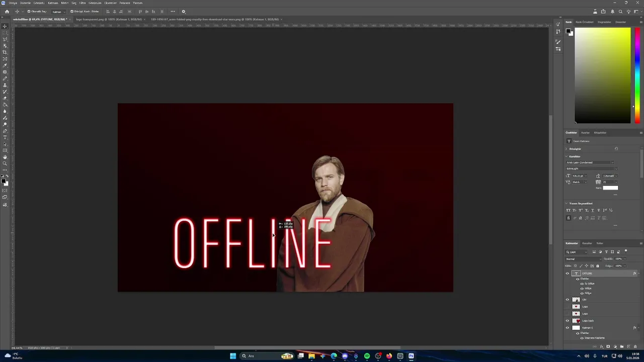
Task: Collapse the Karakter section
Action: [567, 156]
